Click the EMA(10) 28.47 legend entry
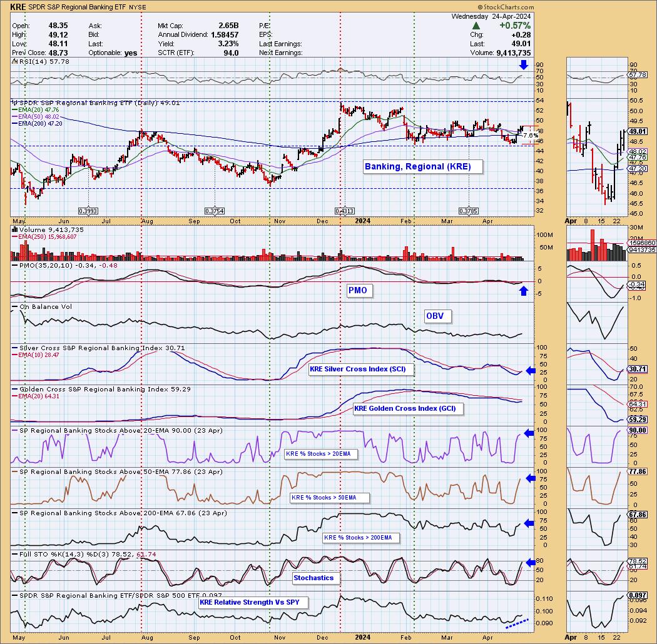Image resolution: width=657 pixels, height=644 pixels. pyautogui.click(x=35, y=355)
